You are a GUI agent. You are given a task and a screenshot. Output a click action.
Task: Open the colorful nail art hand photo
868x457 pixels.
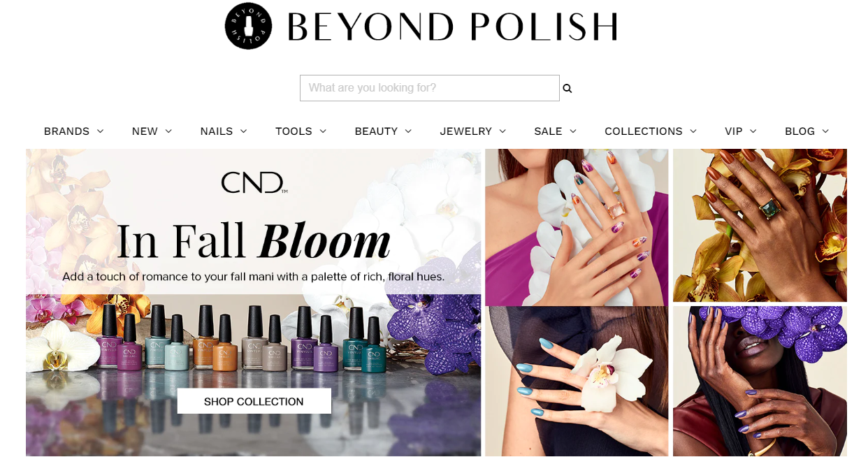[577, 227]
